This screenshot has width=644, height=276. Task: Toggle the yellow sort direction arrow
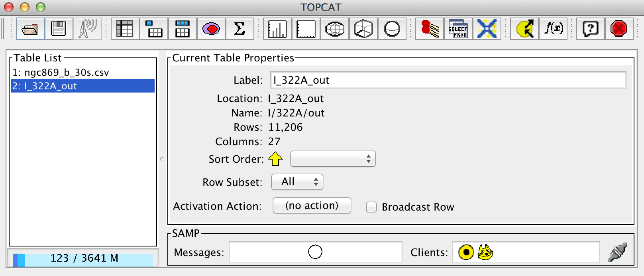point(275,159)
